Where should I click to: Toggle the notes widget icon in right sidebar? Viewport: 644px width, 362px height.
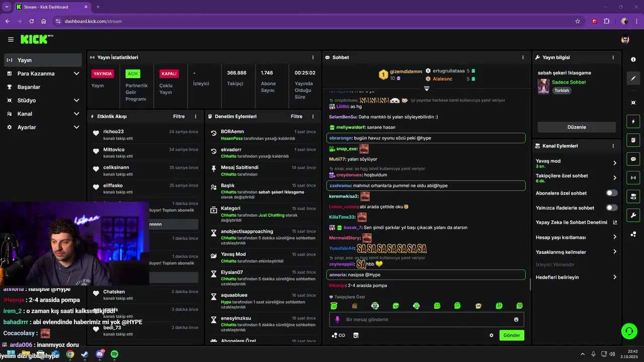[633, 140]
